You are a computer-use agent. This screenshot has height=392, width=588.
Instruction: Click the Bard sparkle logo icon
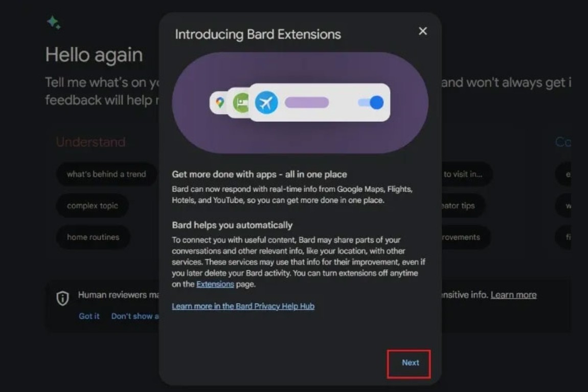[54, 22]
